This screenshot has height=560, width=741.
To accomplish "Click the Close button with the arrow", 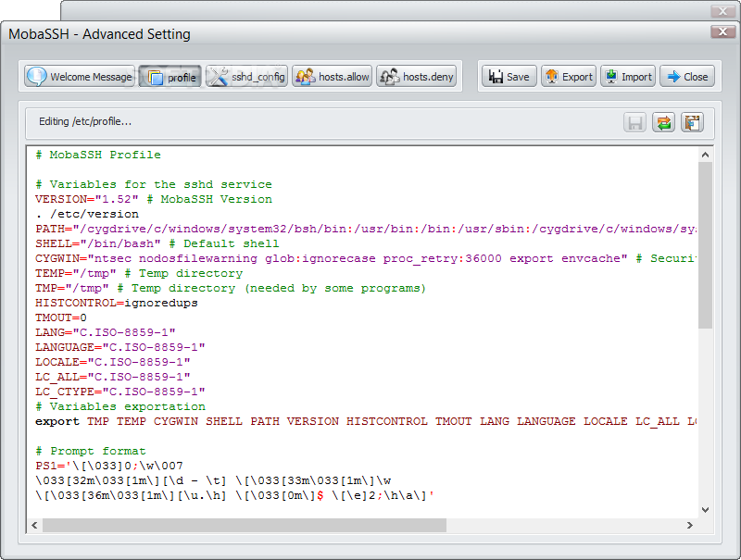I will [687, 77].
